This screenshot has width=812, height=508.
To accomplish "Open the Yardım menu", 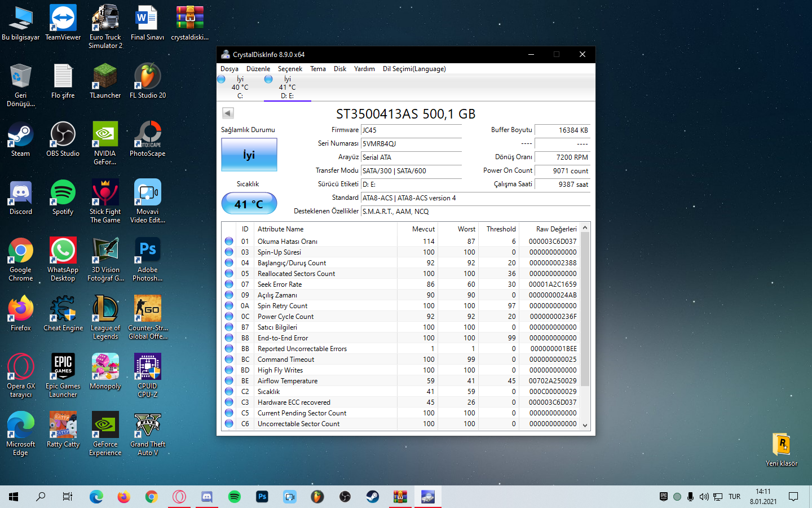I will pos(364,69).
